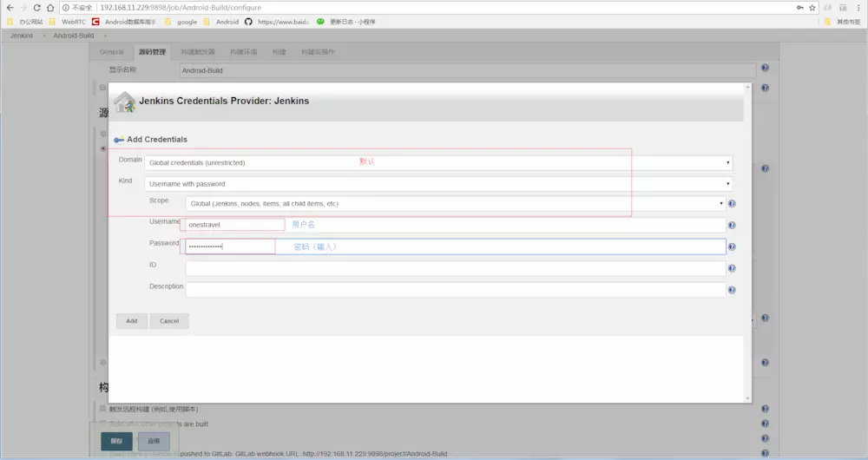Click the dialog scrollbar down arrow
The image size is (868, 460).
748,398
